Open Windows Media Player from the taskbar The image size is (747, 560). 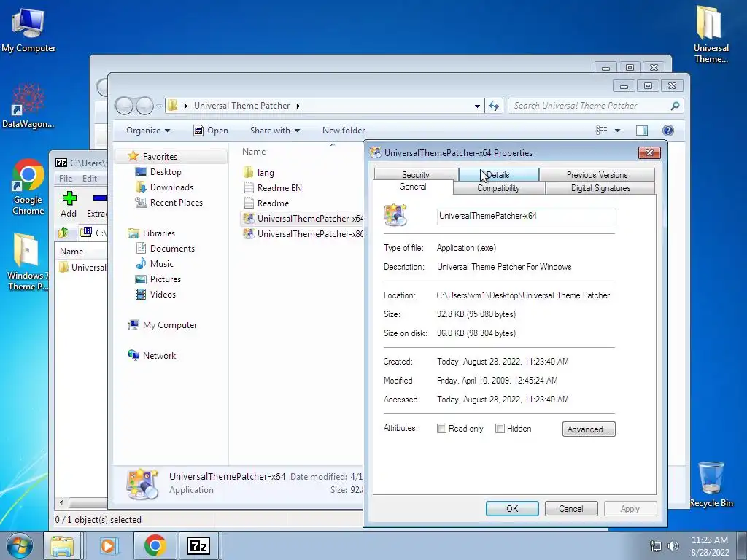(108, 545)
